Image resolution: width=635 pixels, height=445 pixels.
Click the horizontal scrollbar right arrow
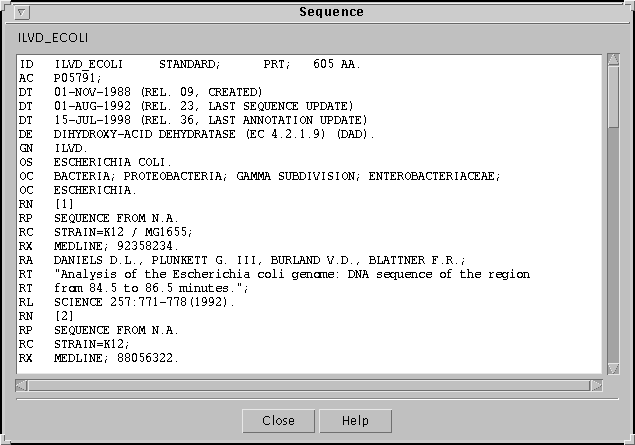pyautogui.click(x=597, y=384)
